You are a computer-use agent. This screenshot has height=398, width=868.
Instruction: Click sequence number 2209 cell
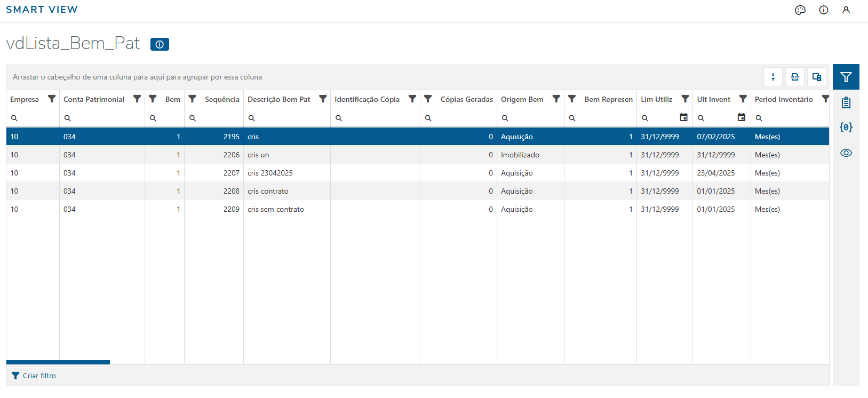(214, 209)
